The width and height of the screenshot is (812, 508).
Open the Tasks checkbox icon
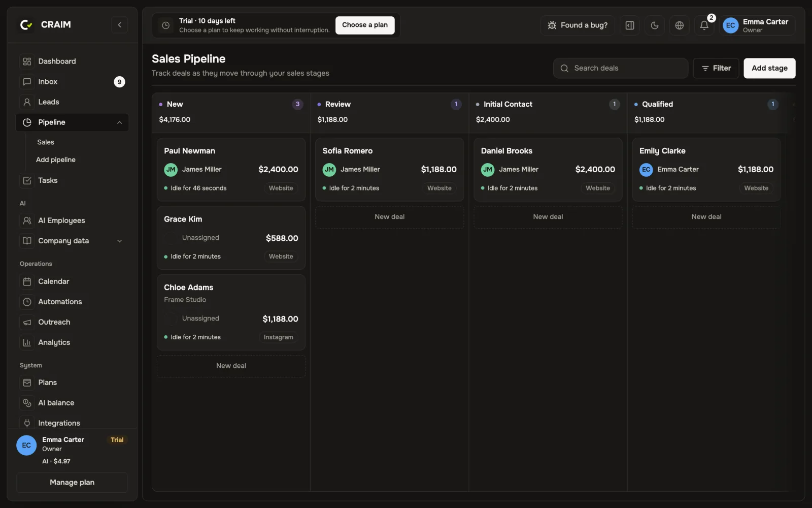[x=27, y=180]
